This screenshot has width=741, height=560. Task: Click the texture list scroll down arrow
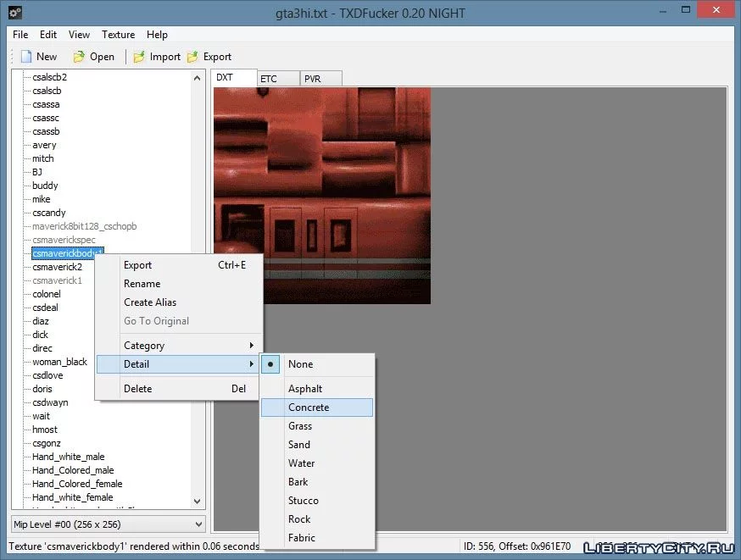point(197,501)
